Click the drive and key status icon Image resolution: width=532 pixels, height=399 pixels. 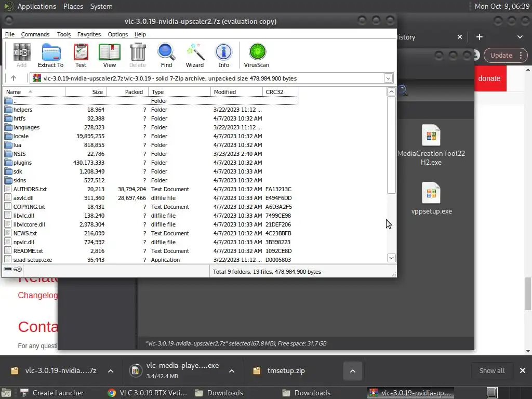tap(13, 269)
